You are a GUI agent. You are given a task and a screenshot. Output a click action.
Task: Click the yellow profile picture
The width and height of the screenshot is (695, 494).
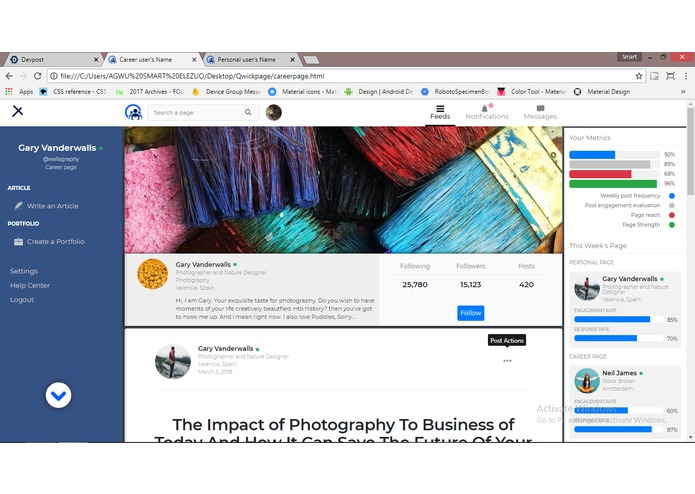pyautogui.click(x=152, y=274)
